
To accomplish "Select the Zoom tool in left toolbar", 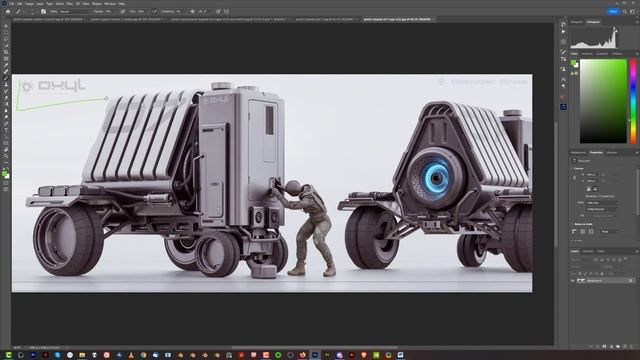I will tap(6, 156).
